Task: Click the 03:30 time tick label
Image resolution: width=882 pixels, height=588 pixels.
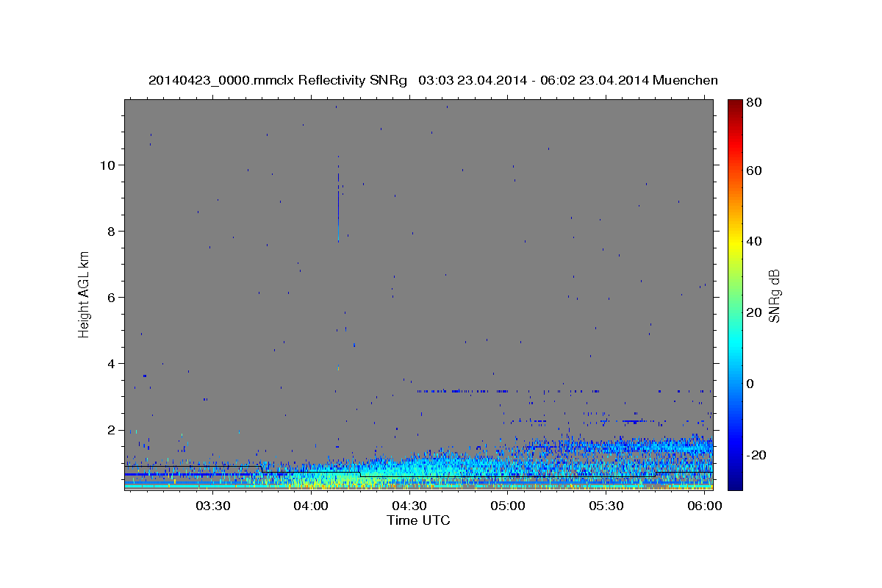Action: pos(212,506)
